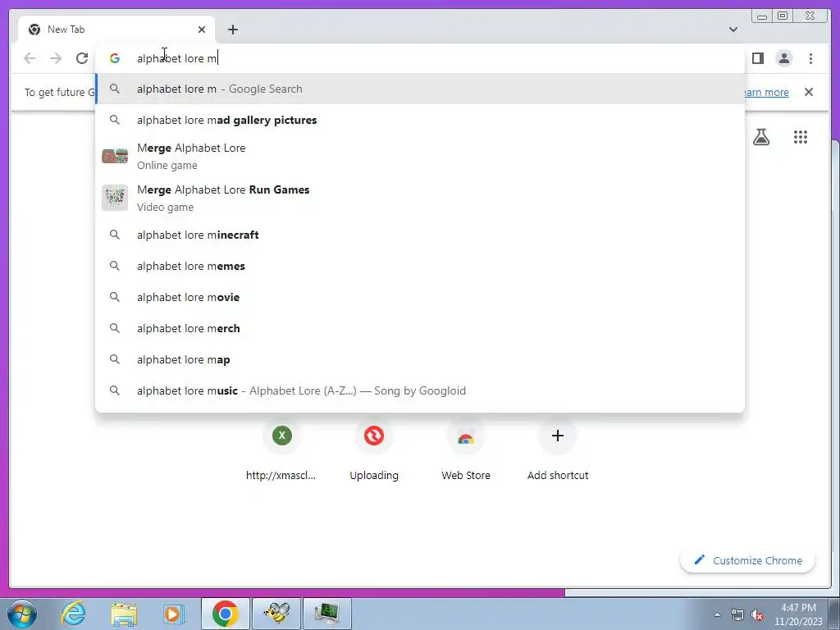
Task: Open the xmascl shortcut tile
Action: pos(281,450)
